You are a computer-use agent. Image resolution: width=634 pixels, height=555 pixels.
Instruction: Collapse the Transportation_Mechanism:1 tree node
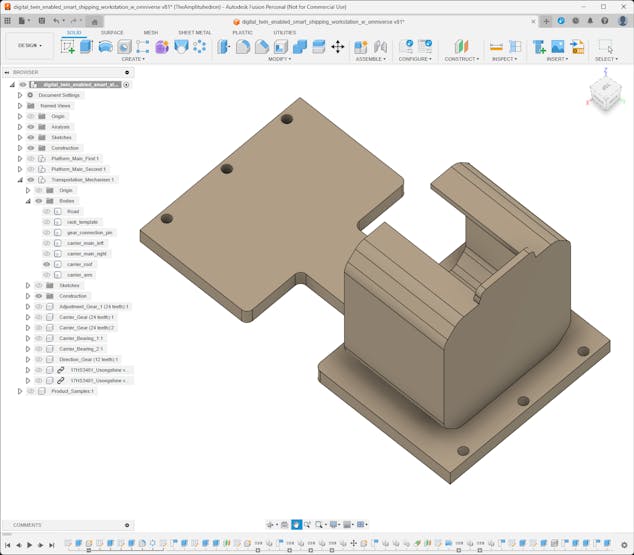(x=19, y=180)
